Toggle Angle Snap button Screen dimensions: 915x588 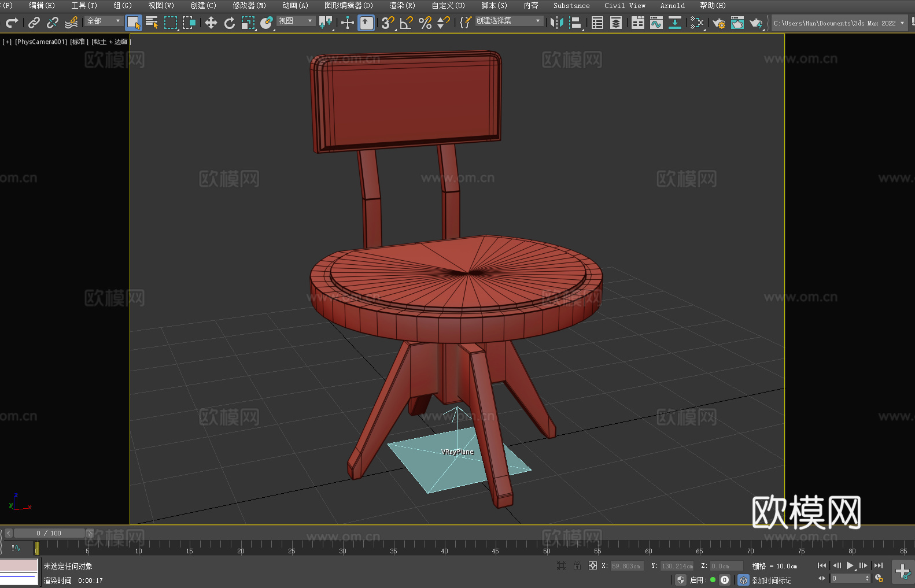(407, 23)
